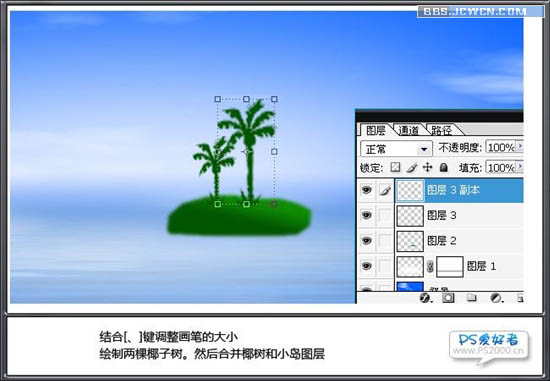550x381 pixels.
Task: Lock position cross-arrows icon
Action: pos(428,167)
